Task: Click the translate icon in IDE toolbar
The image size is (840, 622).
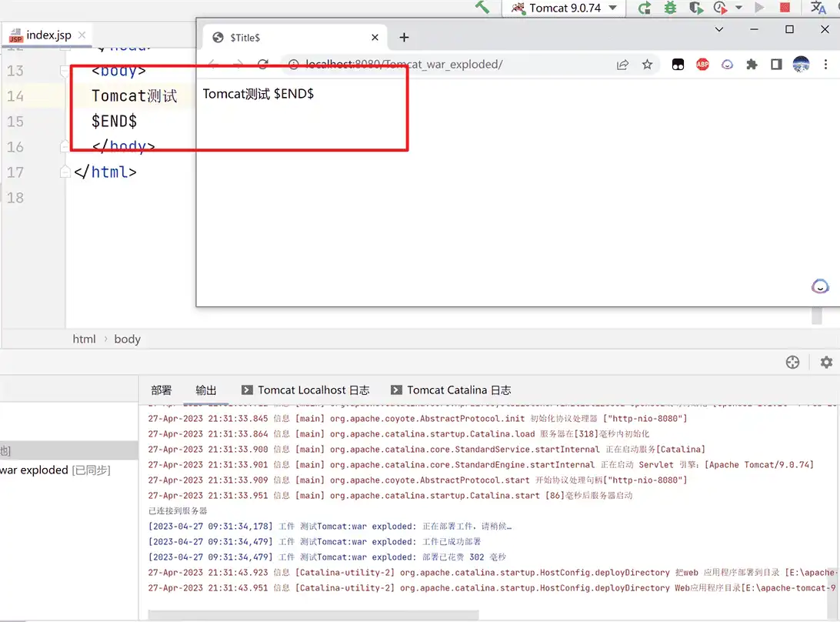Action: pos(818,8)
